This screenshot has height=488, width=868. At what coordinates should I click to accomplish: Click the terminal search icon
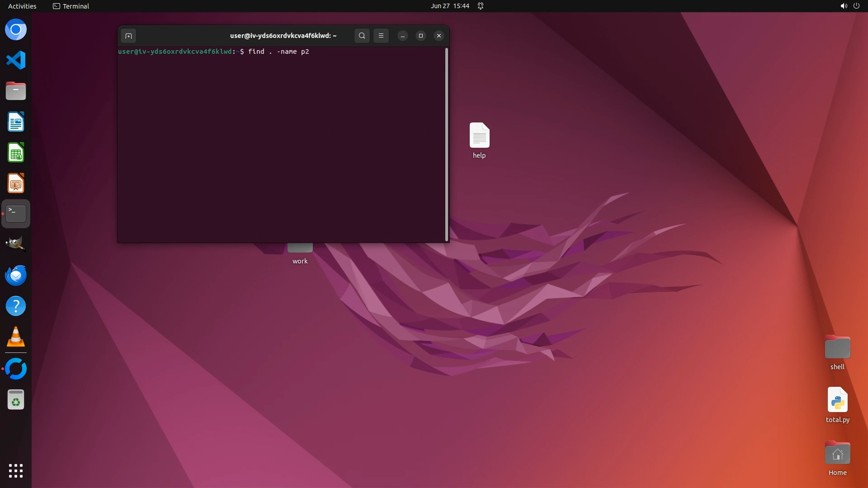click(362, 36)
